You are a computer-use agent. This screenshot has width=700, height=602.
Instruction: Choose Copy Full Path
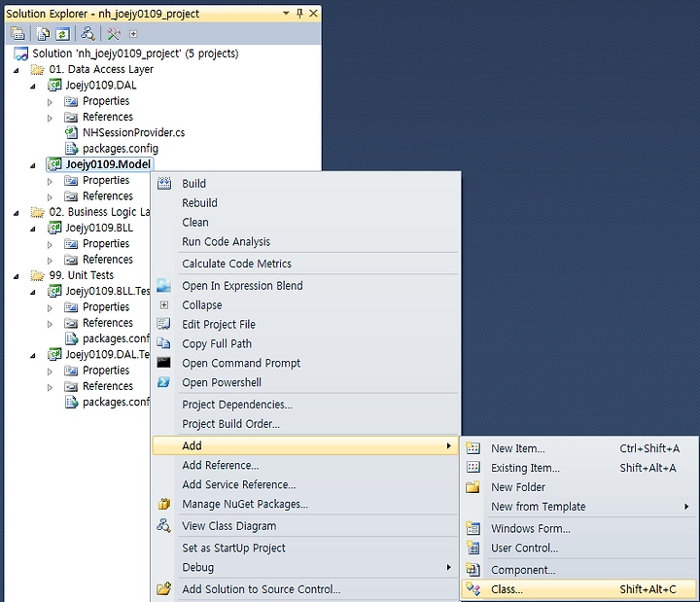[x=306, y=343]
